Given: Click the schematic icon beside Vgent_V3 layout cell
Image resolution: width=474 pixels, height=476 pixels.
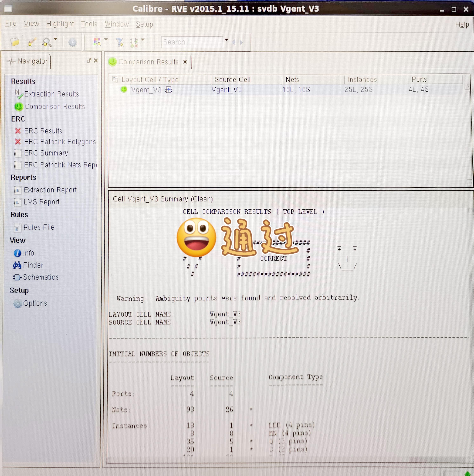Looking at the screenshot, I should 169,90.
